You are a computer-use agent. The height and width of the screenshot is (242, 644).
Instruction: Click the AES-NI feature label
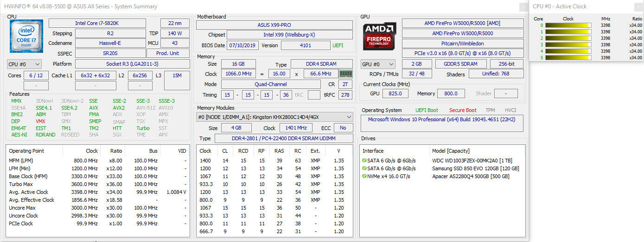tap(19, 135)
